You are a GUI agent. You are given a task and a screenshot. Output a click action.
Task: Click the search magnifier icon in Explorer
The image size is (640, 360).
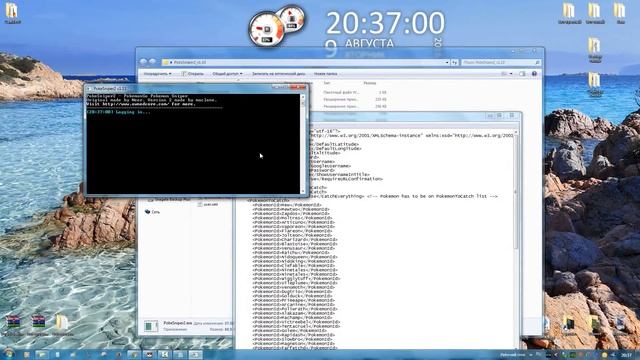[537, 62]
